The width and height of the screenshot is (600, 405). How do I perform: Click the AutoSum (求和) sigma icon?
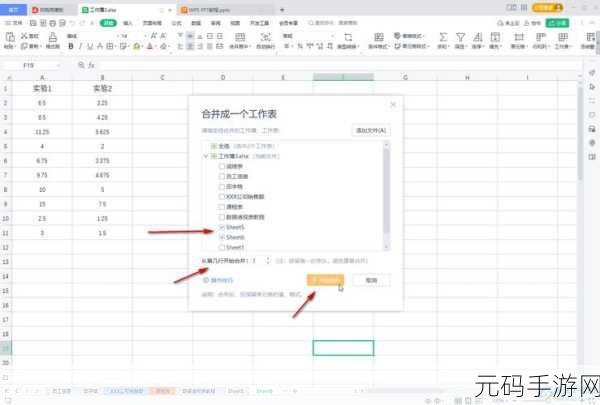[443, 37]
